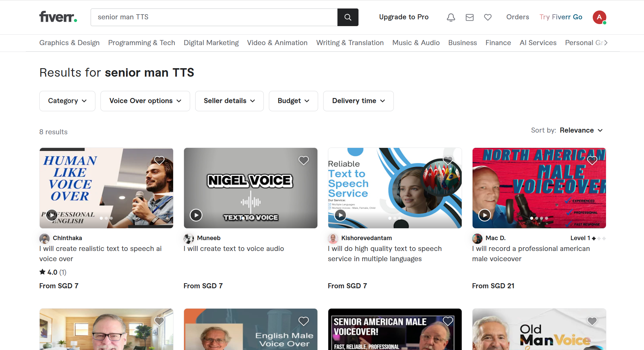Open the notifications bell

tap(451, 17)
